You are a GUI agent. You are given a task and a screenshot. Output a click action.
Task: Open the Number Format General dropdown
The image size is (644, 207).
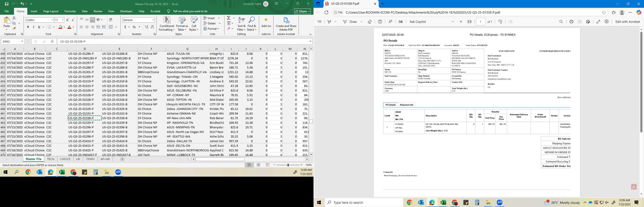[x=153, y=20]
